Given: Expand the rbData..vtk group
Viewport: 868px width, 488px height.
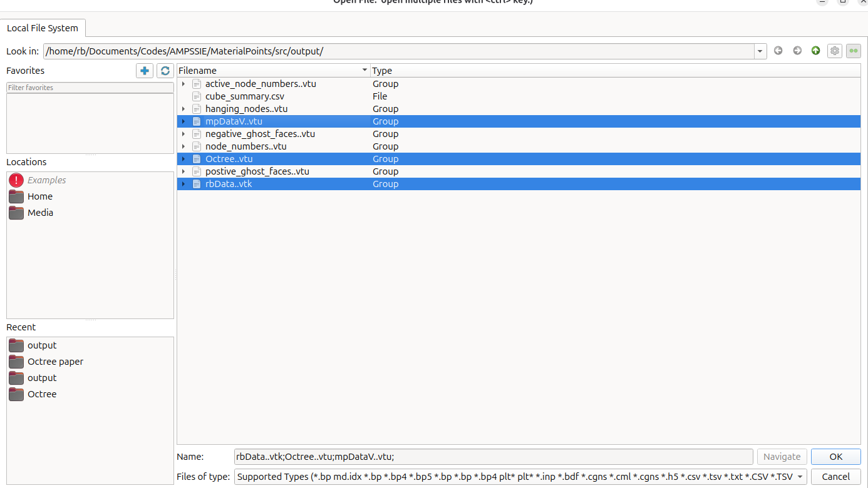Looking at the screenshot, I should pyautogui.click(x=183, y=184).
